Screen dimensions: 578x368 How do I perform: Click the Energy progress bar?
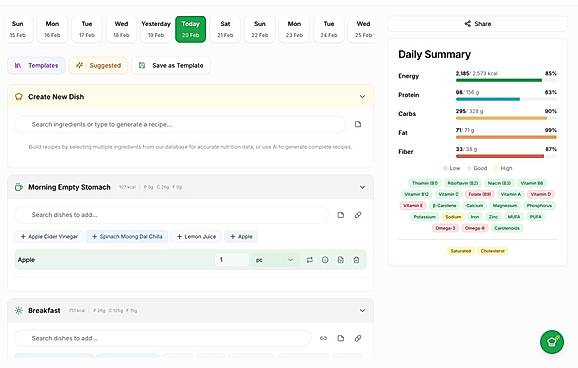[506, 80]
